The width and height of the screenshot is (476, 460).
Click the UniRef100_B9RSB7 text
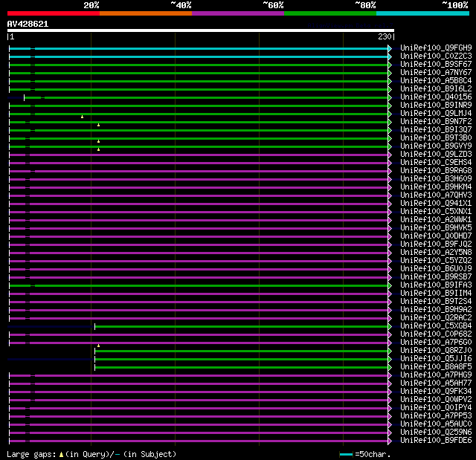(436, 277)
